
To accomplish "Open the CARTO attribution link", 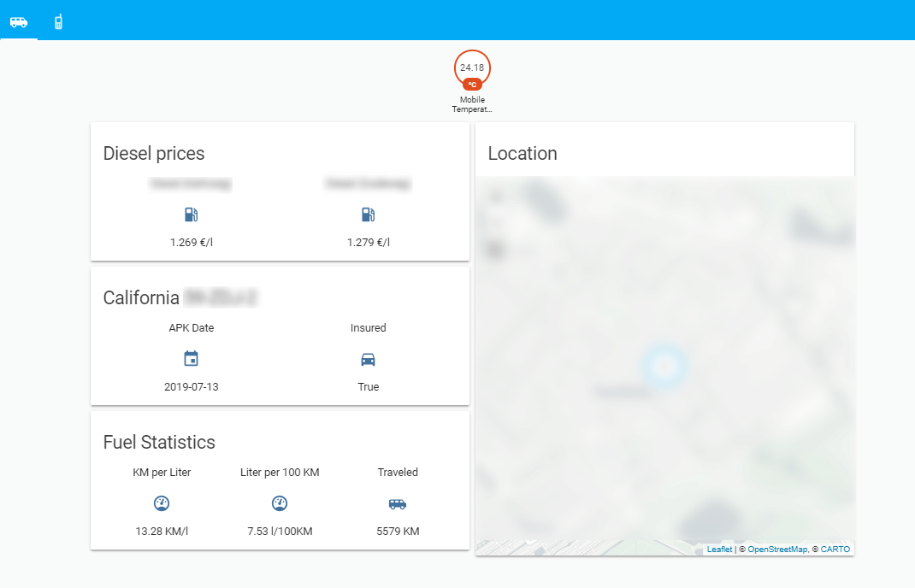I will click(x=835, y=550).
